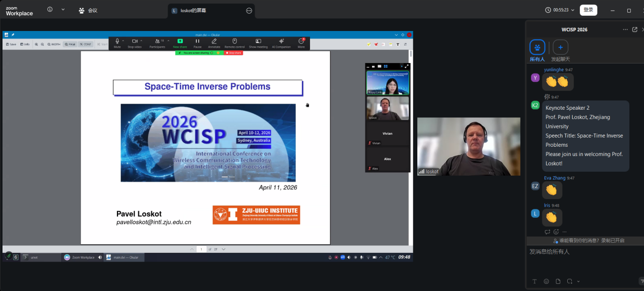Screen dimensions: 644x291
Task: Click the send message arrow button
Action: point(640,281)
